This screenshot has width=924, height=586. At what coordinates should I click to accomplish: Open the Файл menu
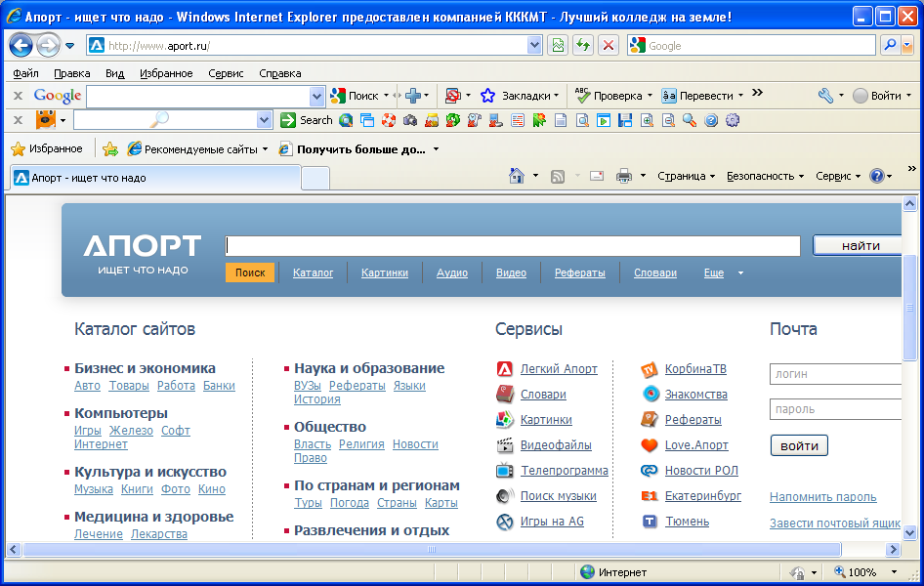click(x=25, y=73)
